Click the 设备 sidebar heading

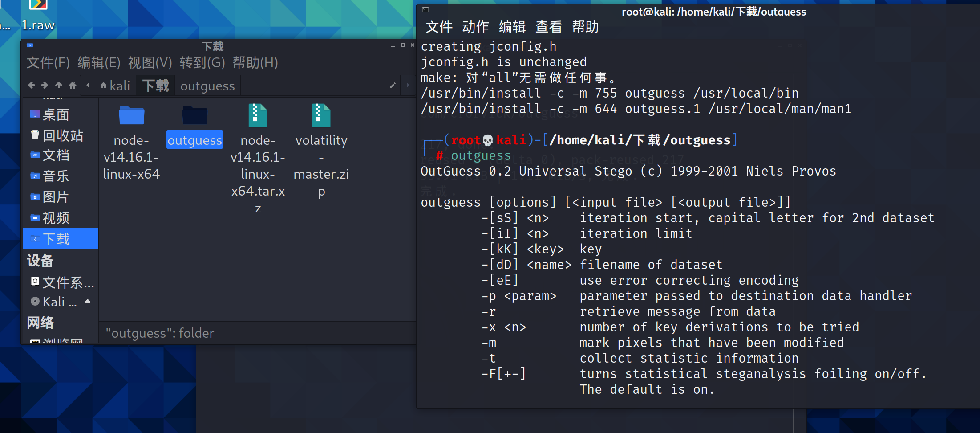coord(40,261)
